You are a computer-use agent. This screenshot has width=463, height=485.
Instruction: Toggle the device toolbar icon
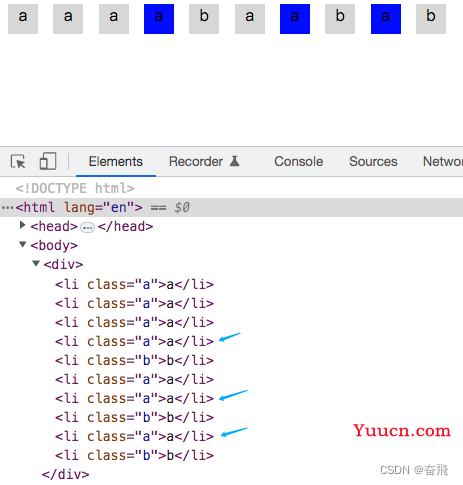48,161
